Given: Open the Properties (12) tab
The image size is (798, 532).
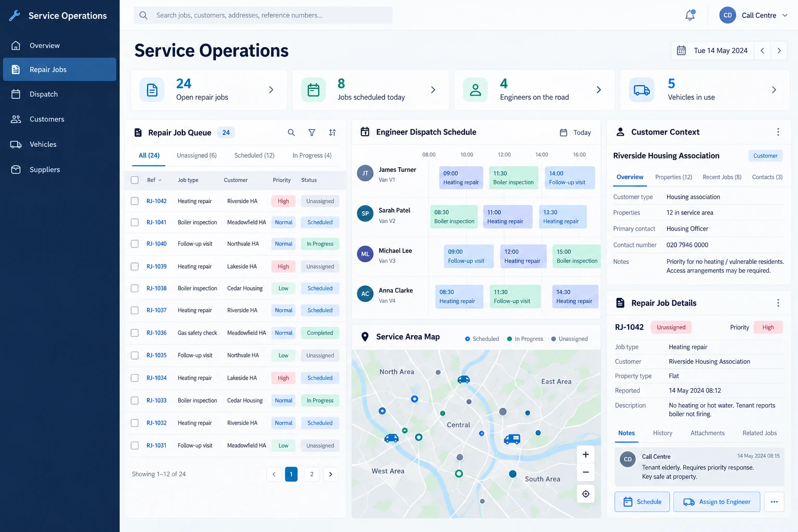Looking at the screenshot, I should [x=673, y=177].
